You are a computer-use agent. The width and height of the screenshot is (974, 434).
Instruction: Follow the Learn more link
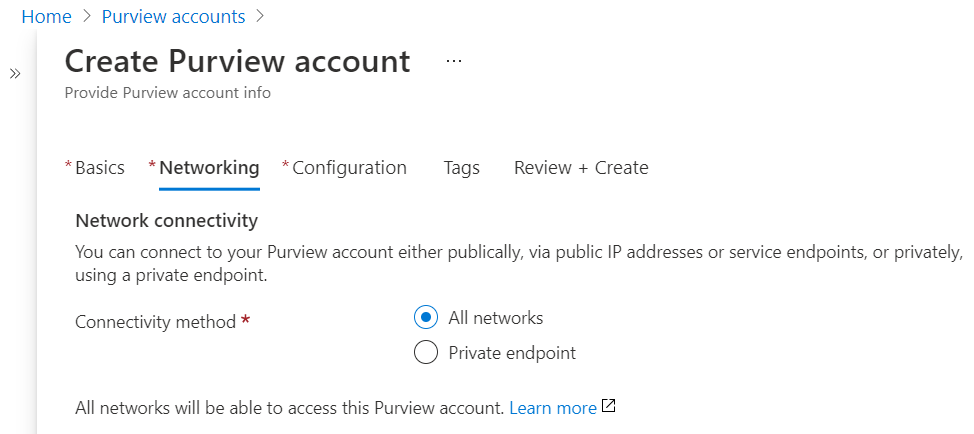[553, 408]
